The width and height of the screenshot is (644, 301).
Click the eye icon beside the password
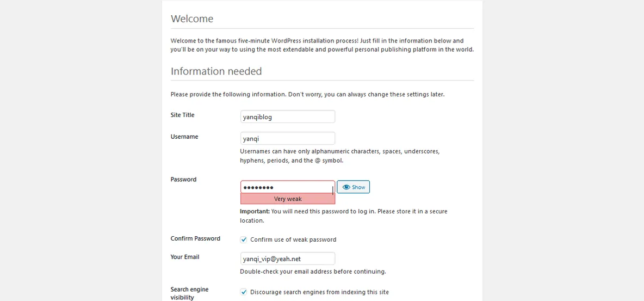tap(346, 187)
